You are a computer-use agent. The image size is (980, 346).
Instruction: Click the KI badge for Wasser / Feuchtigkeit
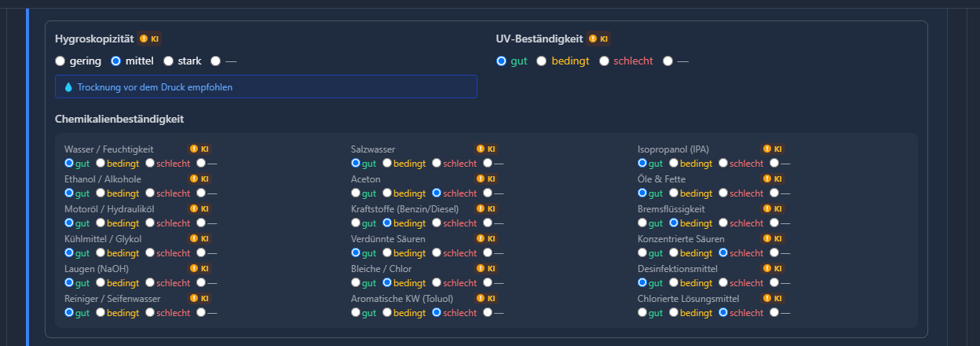(199, 149)
